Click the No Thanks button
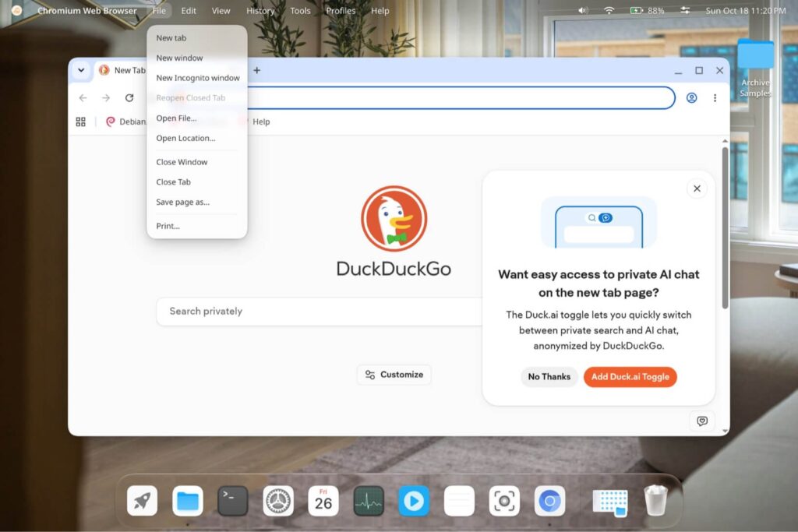The width and height of the screenshot is (798, 532). point(549,377)
